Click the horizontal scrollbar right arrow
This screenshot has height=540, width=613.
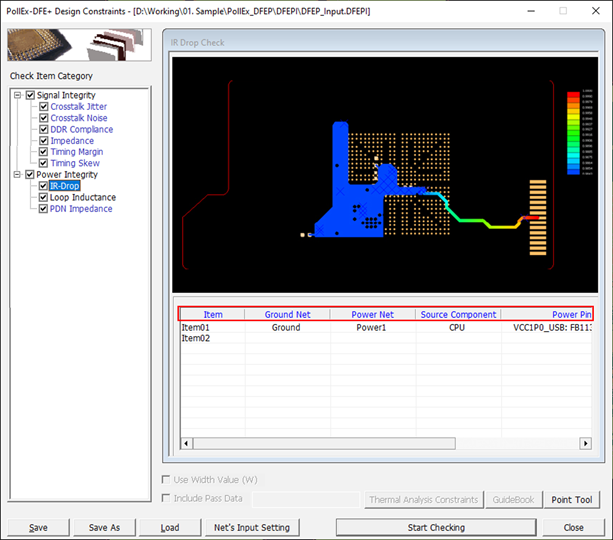pyautogui.click(x=586, y=443)
